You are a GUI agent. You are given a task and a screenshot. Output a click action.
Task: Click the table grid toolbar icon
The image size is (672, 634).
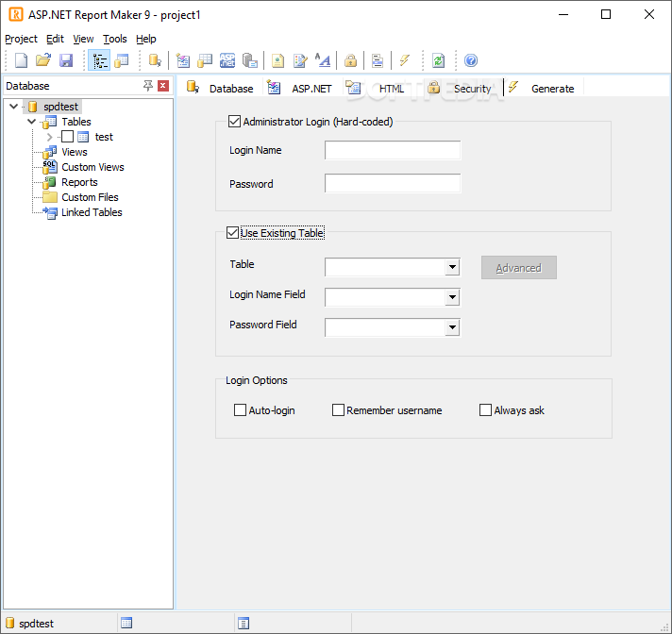pyautogui.click(x=205, y=60)
